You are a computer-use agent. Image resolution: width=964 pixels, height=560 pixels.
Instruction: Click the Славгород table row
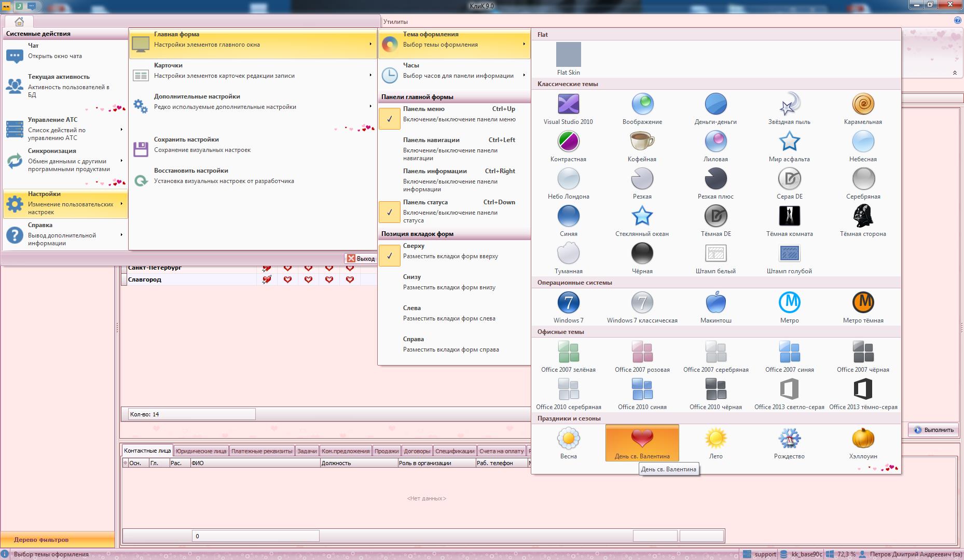pos(249,279)
